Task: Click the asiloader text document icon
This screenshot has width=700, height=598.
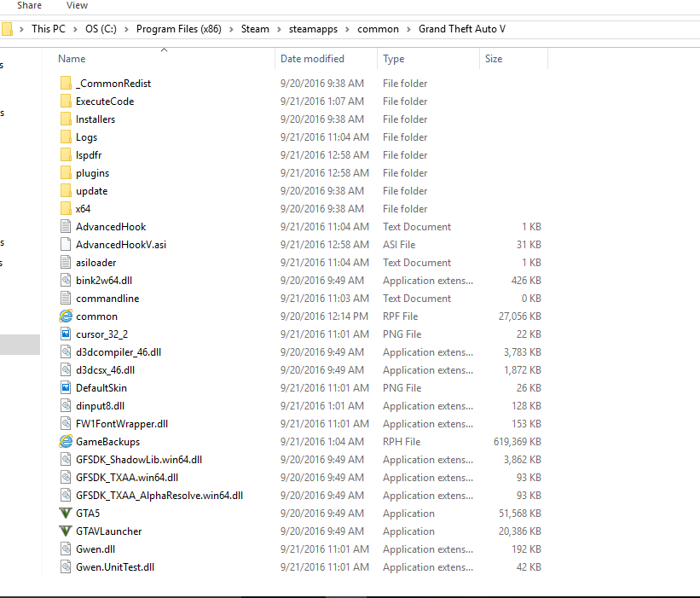Action: coord(66,262)
